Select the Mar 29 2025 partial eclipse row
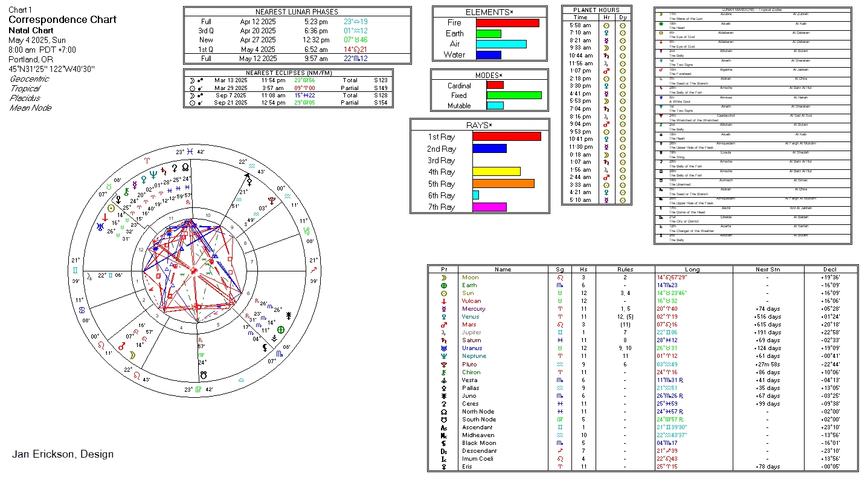 289,88
